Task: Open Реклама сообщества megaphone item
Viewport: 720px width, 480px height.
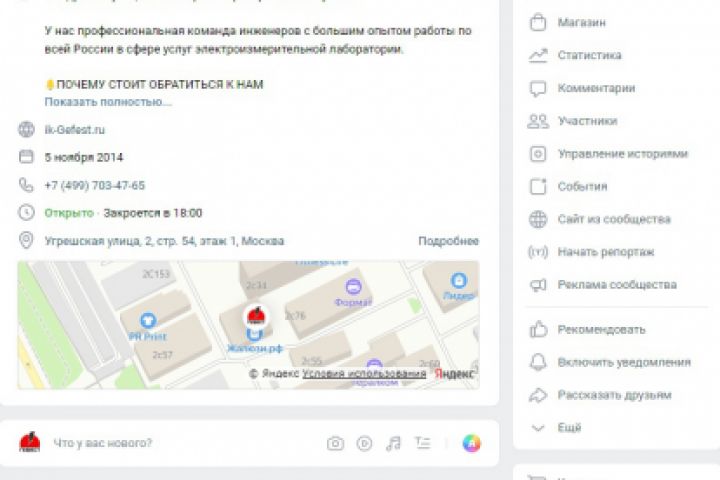Action: (617, 285)
